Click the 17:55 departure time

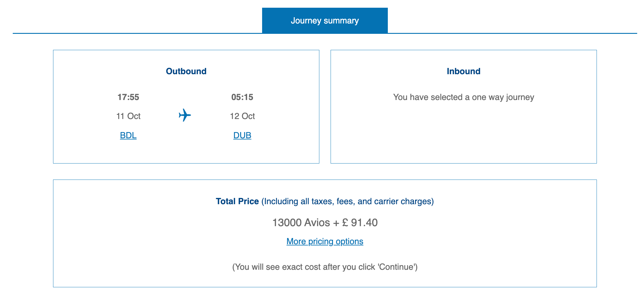pyautogui.click(x=128, y=97)
